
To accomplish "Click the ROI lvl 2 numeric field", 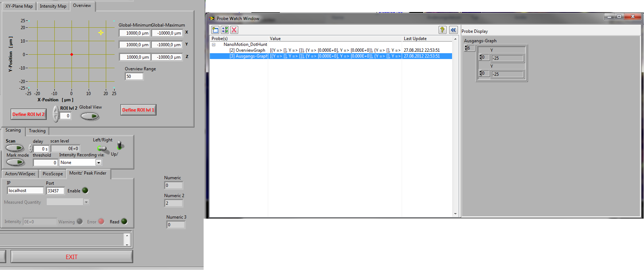I will pyautogui.click(x=65, y=116).
